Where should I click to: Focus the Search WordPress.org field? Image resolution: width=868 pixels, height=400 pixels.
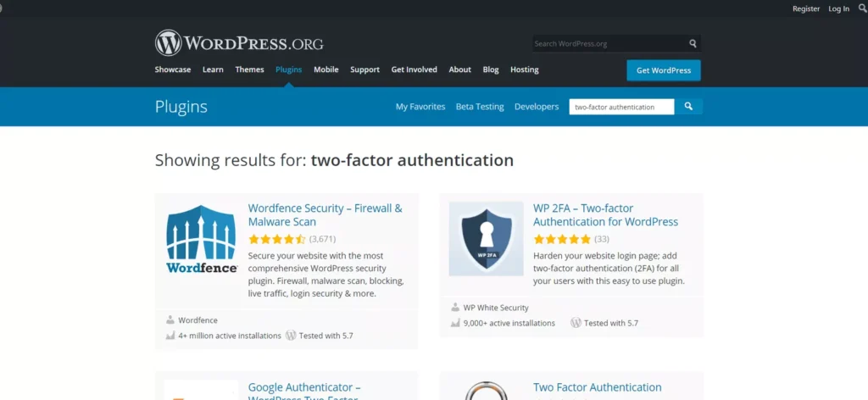pyautogui.click(x=609, y=43)
